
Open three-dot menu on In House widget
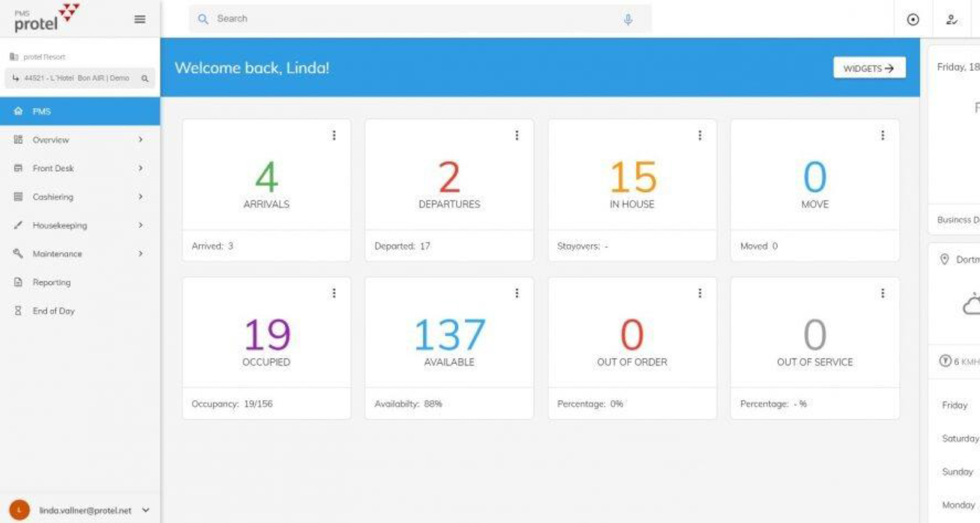click(x=700, y=135)
